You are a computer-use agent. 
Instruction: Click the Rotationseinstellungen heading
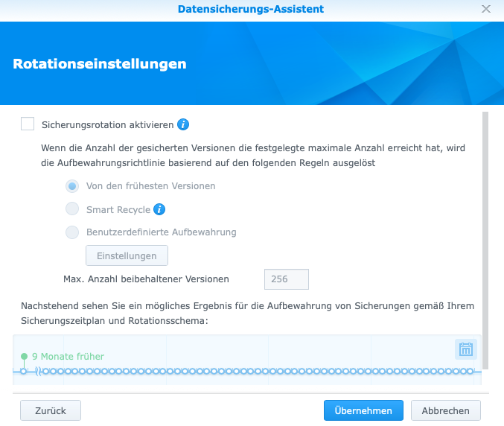click(100, 63)
